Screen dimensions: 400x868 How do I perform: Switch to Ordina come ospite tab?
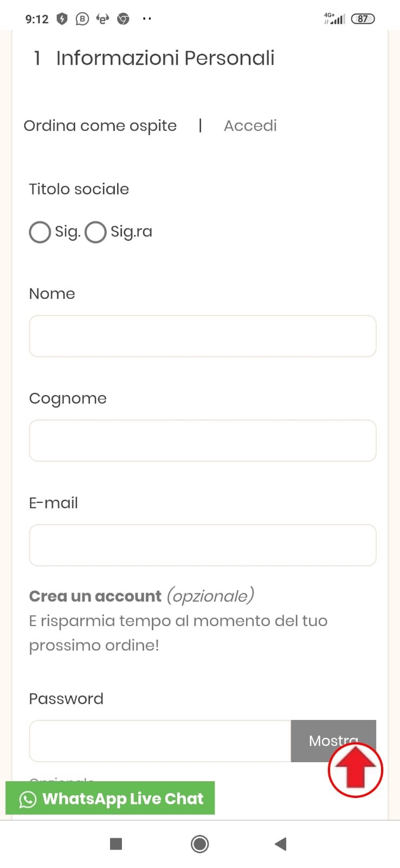[100, 126]
